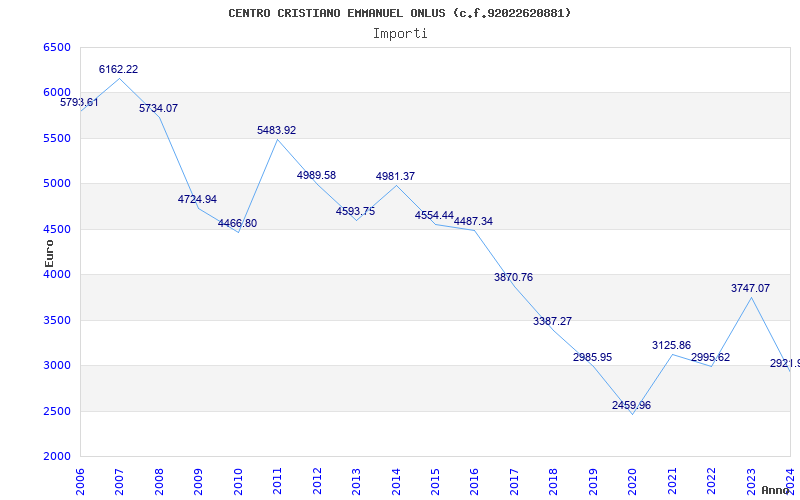Screen dimensions: 800x500
Task: Click the x-axis year 2008
Action: coord(159,481)
